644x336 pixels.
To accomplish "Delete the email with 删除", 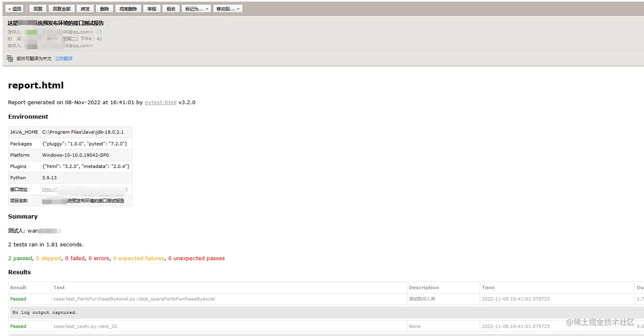I will (104, 9).
